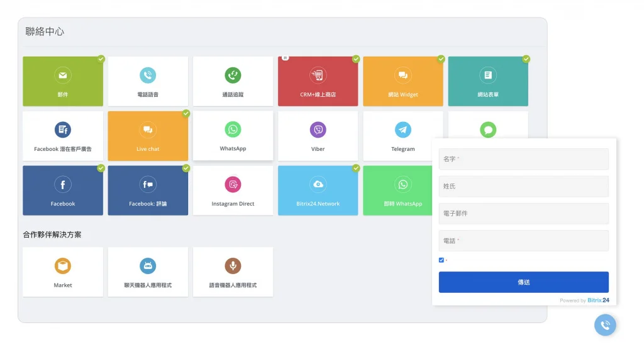Viewport: 644px width, 352px height.
Task: Click the green chat bubble tile icon
Action: pyautogui.click(x=488, y=129)
